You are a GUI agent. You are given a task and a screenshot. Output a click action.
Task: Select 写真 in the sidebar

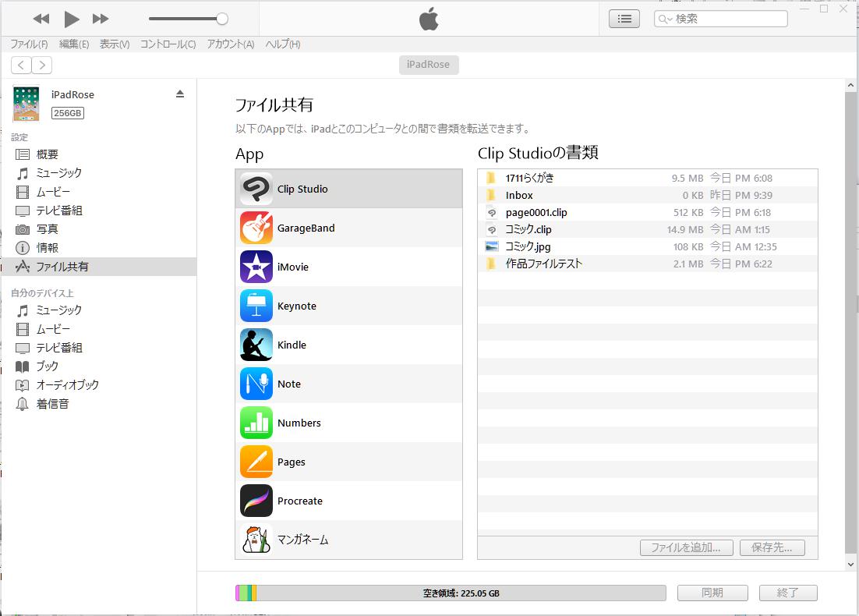(99, 229)
